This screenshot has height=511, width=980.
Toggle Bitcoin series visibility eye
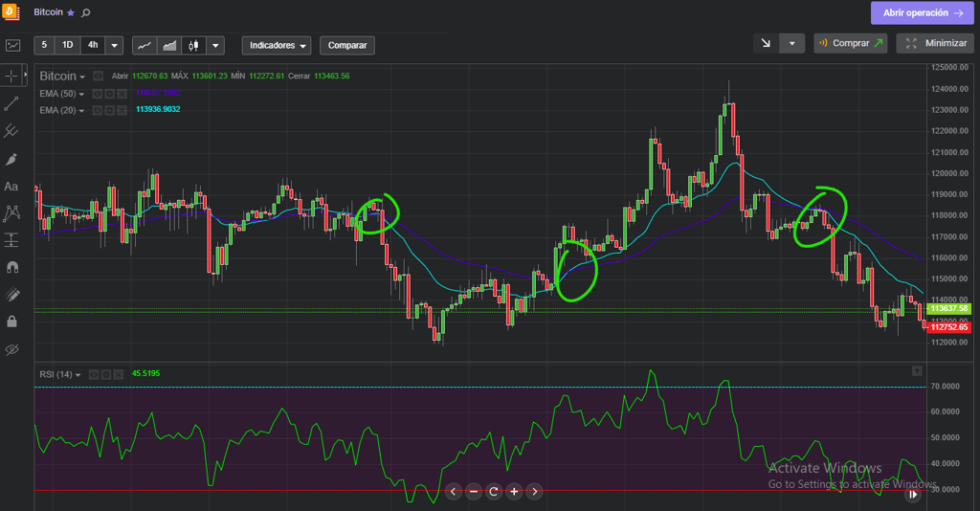coord(99,77)
